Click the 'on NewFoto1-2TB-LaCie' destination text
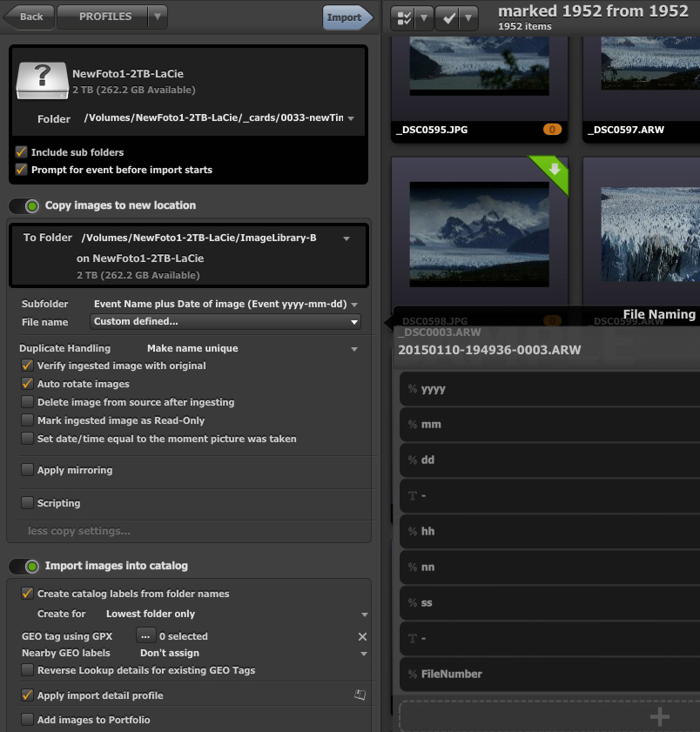The height and width of the screenshot is (732, 700). tap(140, 259)
